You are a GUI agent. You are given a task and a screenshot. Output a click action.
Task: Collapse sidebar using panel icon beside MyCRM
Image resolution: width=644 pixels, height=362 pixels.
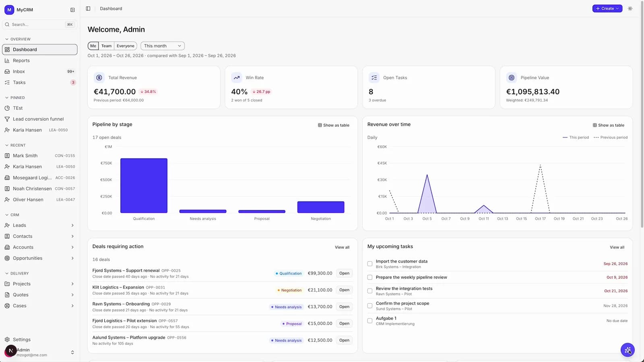(x=72, y=10)
